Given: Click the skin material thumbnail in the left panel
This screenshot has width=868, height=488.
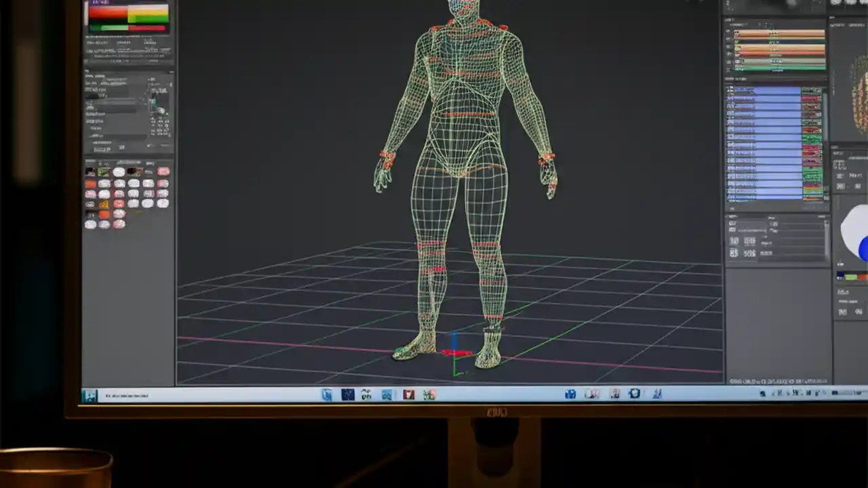Looking at the screenshot, I should (x=90, y=195).
